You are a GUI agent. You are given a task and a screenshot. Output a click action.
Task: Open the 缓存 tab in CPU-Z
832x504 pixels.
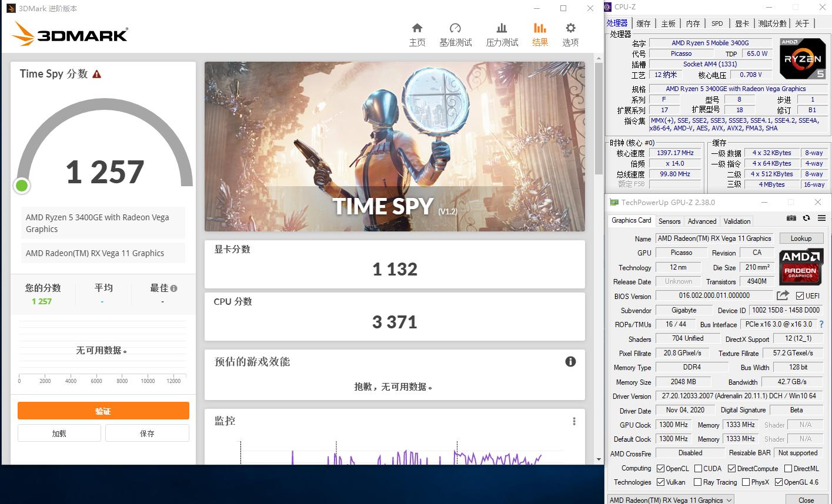tap(644, 23)
